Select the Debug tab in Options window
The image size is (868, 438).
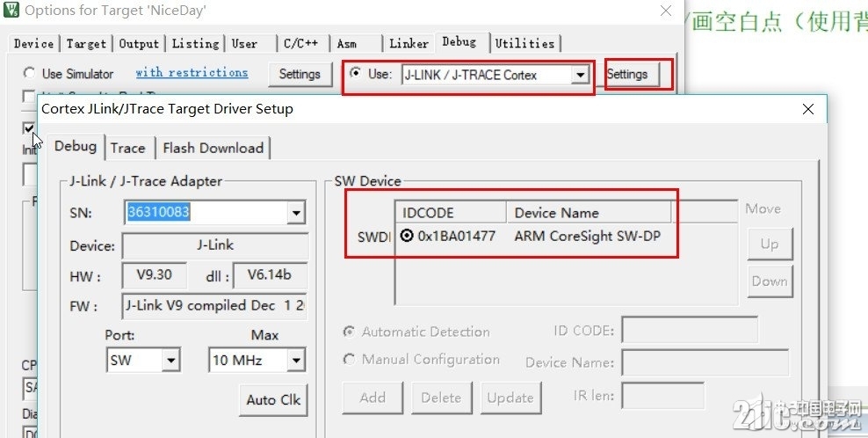pos(459,41)
